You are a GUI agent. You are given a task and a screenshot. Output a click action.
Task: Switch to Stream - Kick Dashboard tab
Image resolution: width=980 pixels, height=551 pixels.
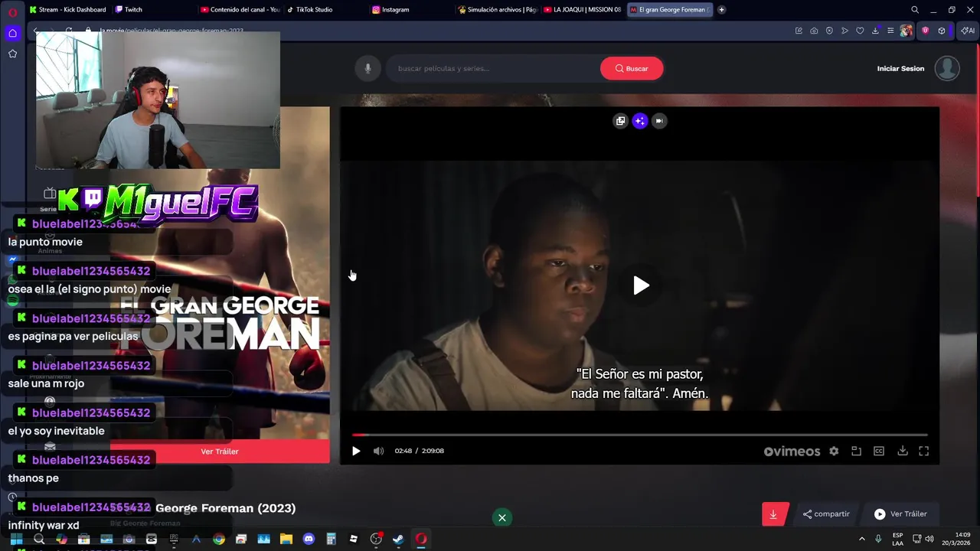pyautogui.click(x=67, y=10)
